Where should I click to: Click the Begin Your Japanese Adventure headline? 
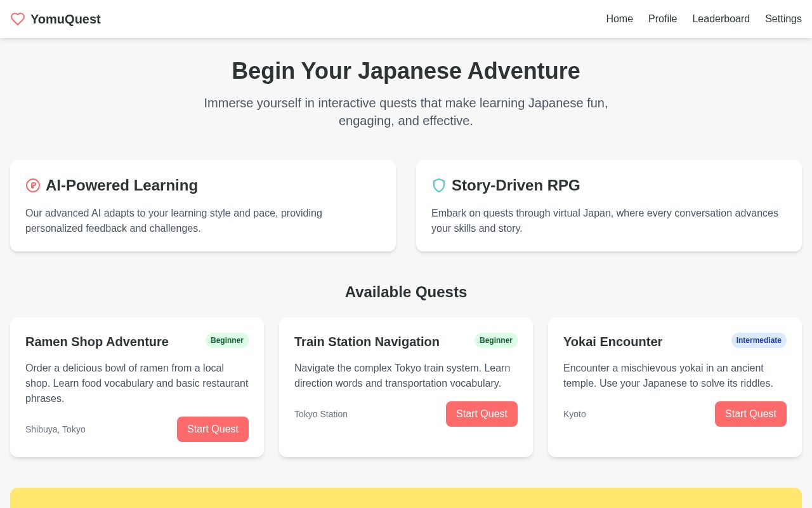[x=406, y=70]
